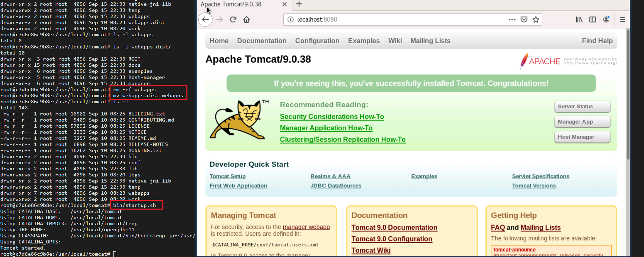Viewport: 644px width, 257px height.
Task: Open the Realms & AAA link
Action: click(x=330, y=176)
